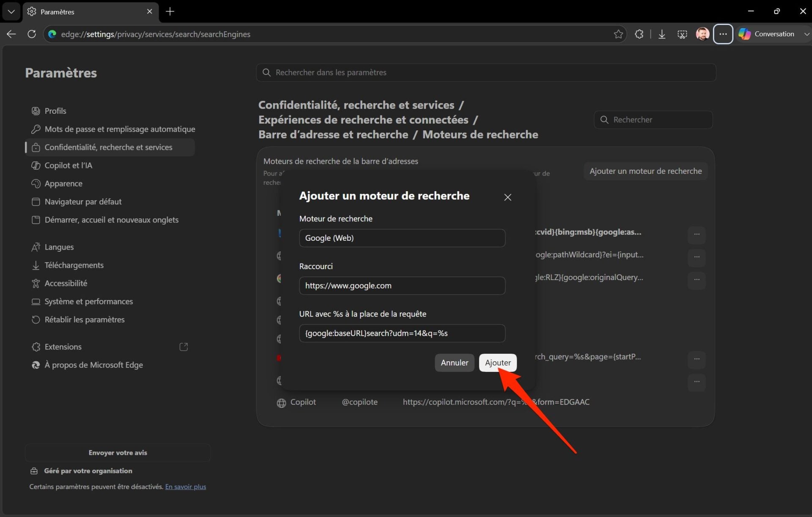Screen dimensions: 812x517
Task: Click the Moteur de recherche name field
Action: 402,238
